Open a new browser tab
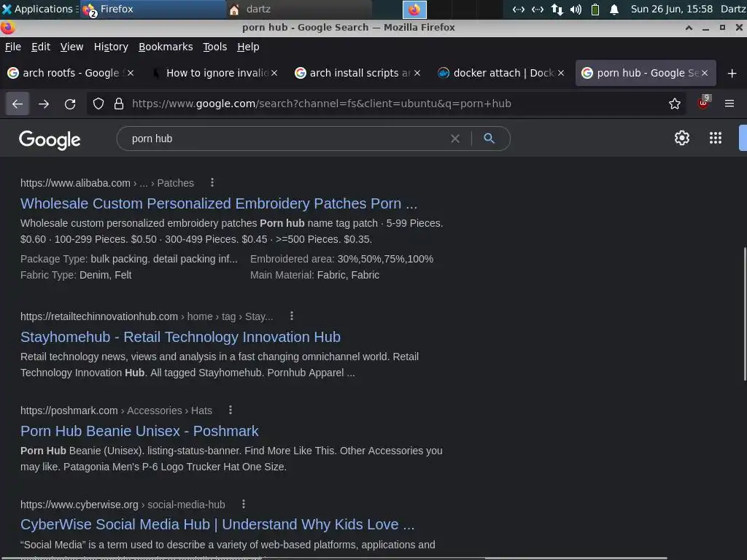 click(732, 74)
